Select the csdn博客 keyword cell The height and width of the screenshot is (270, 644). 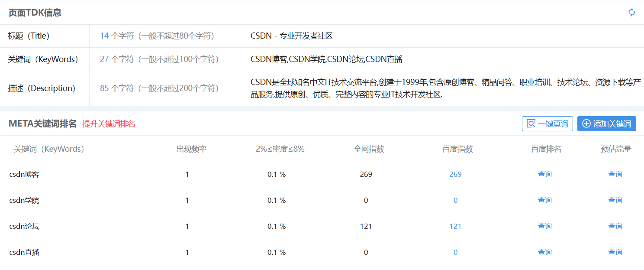(x=24, y=174)
